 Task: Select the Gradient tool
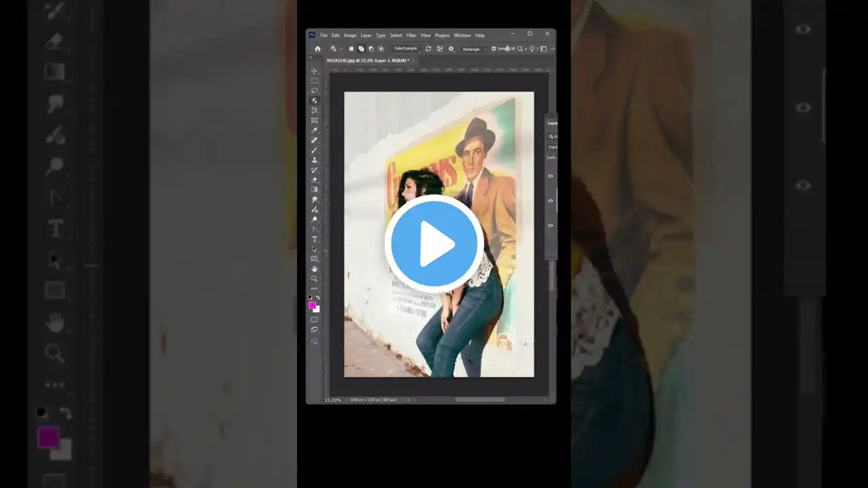(x=314, y=189)
